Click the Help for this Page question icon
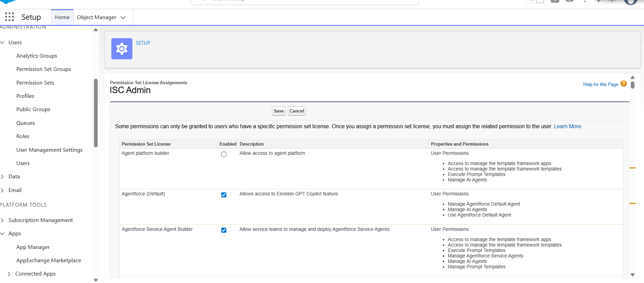644x283 pixels. [x=624, y=84]
